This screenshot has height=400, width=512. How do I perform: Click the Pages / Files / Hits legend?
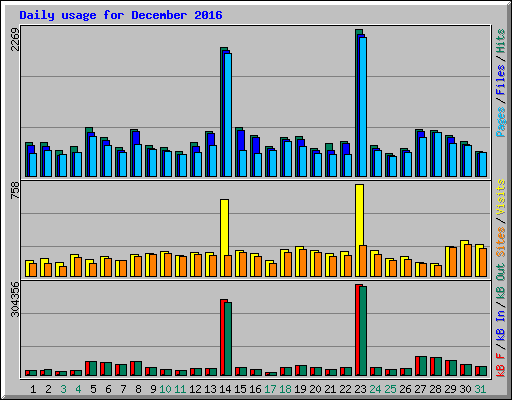coord(501,83)
